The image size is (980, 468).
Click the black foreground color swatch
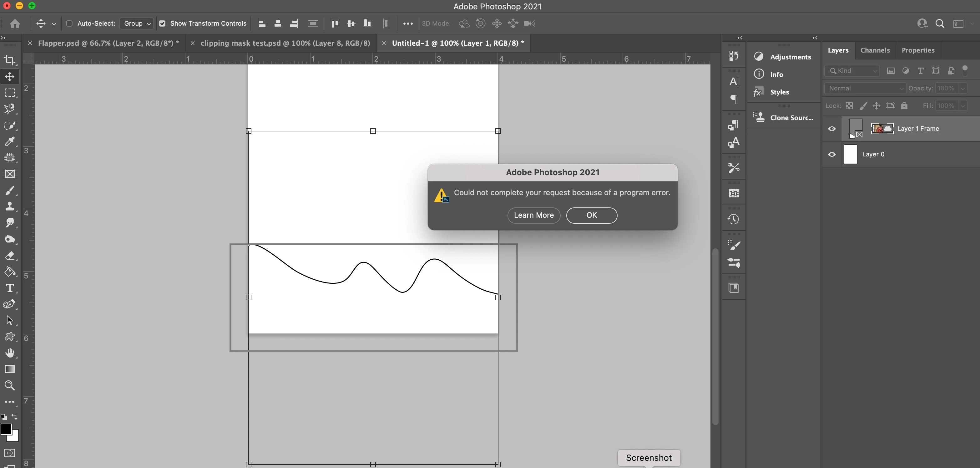5,429
